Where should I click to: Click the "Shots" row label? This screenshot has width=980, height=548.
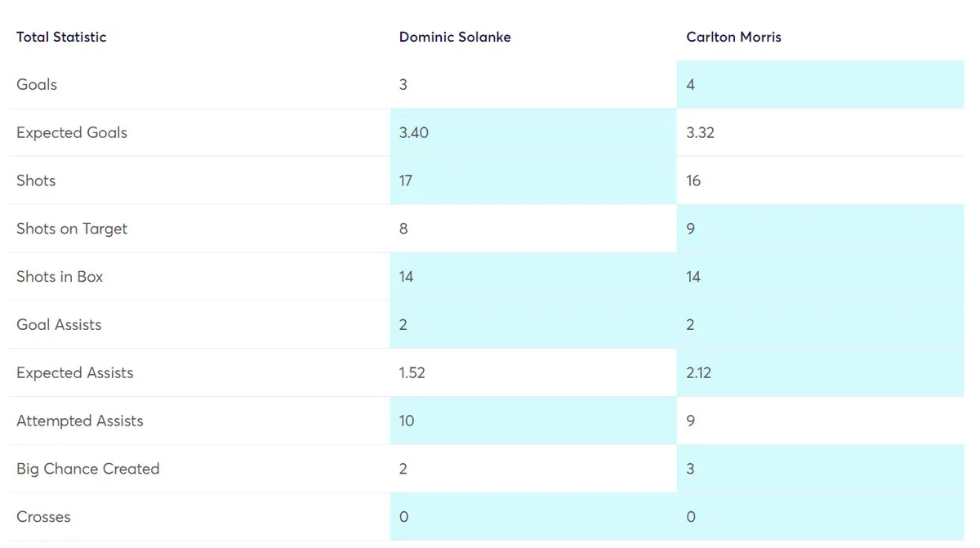point(36,180)
